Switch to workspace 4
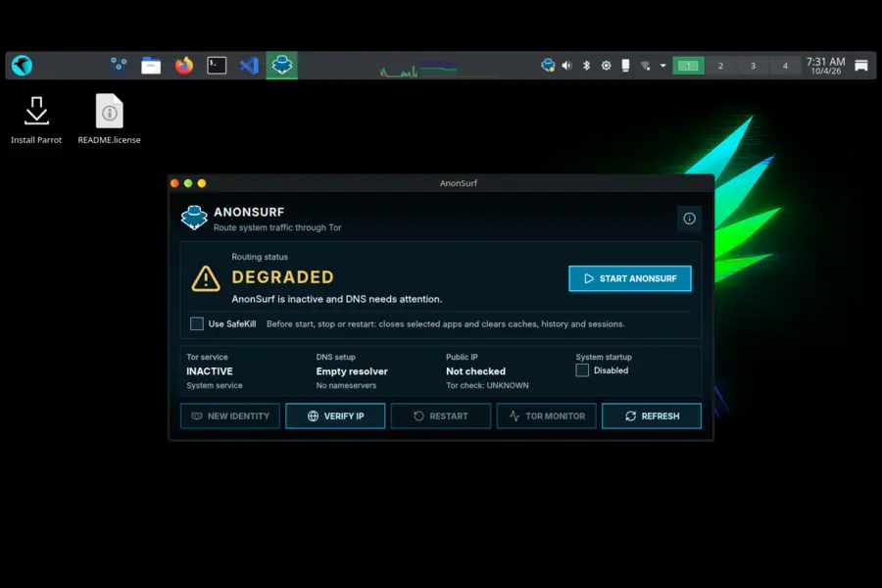This screenshot has height=588, width=882. [x=785, y=66]
